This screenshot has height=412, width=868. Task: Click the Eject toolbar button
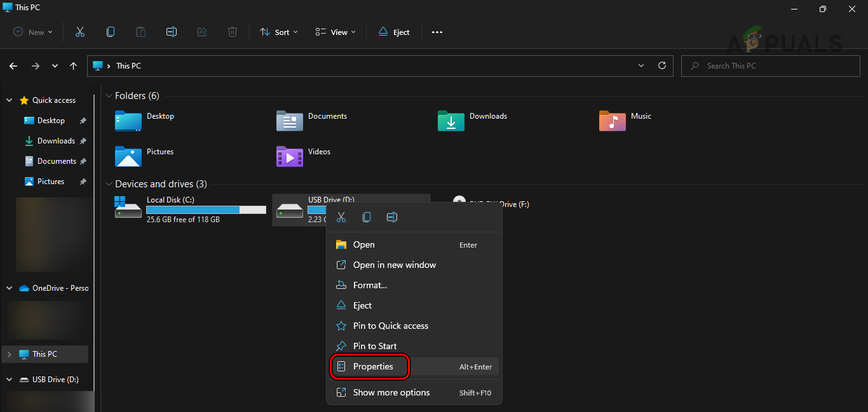(393, 32)
